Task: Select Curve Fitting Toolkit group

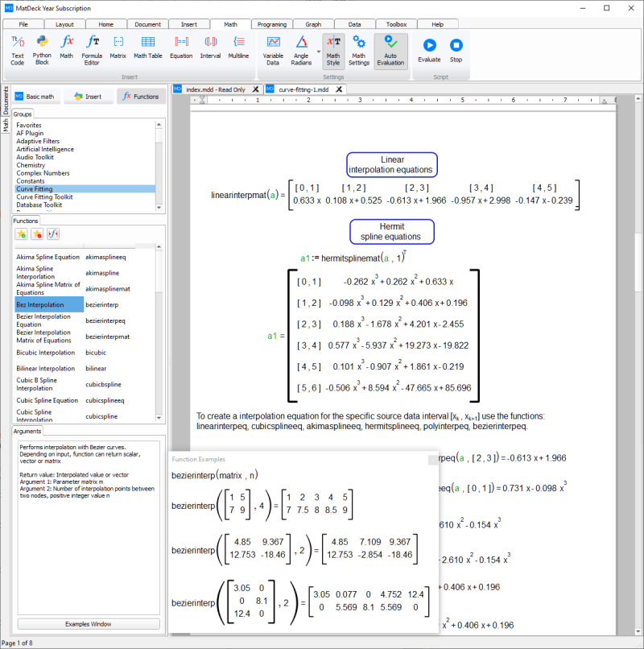Action: point(44,197)
